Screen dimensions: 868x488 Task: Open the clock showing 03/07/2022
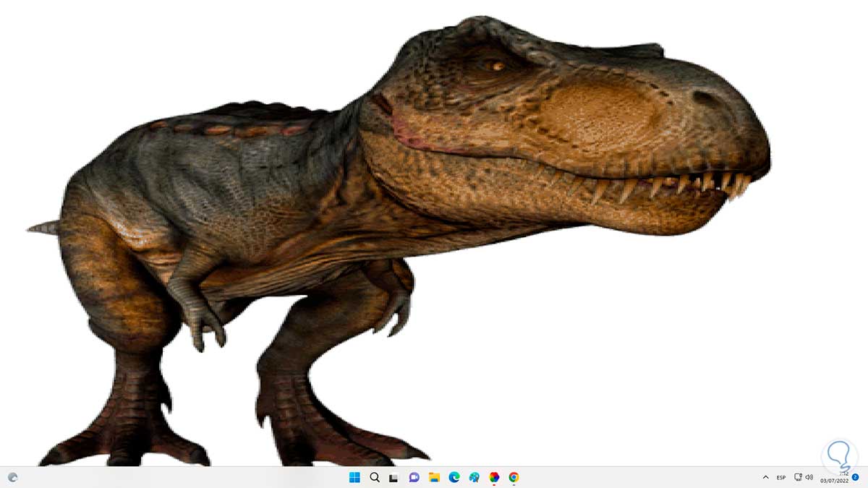click(x=833, y=477)
